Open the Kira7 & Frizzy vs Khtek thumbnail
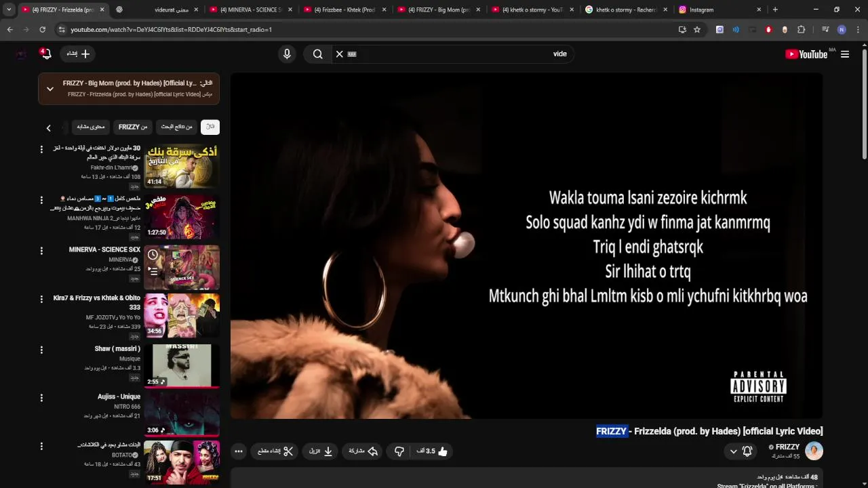The image size is (868, 488). pyautogui.click(x=182, y=316)
